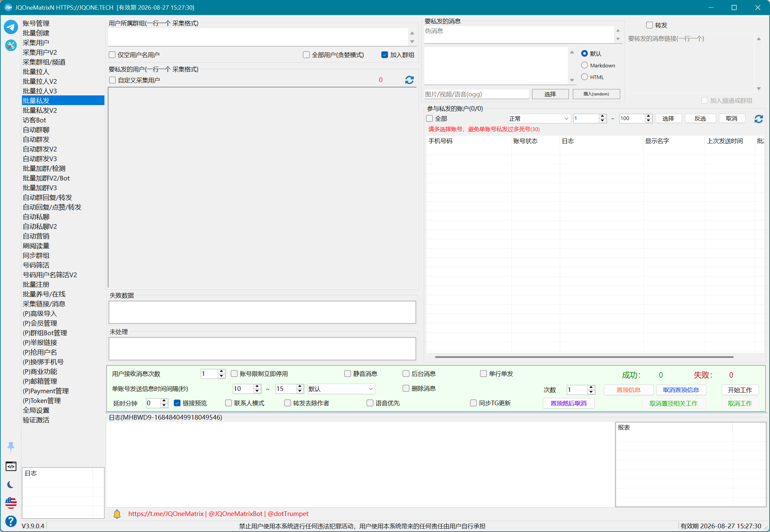The image size is (770, 532).
Task: Open 验证激活 menu item
Action: (36, 420)
